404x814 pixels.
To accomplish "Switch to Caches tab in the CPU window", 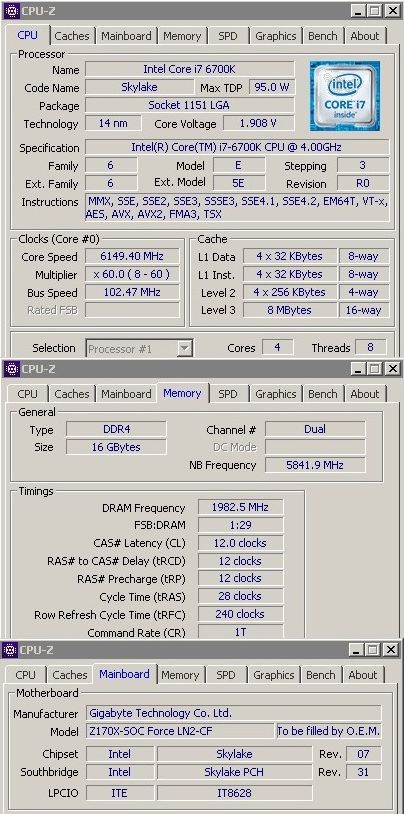I will click(x=72, y=36).
